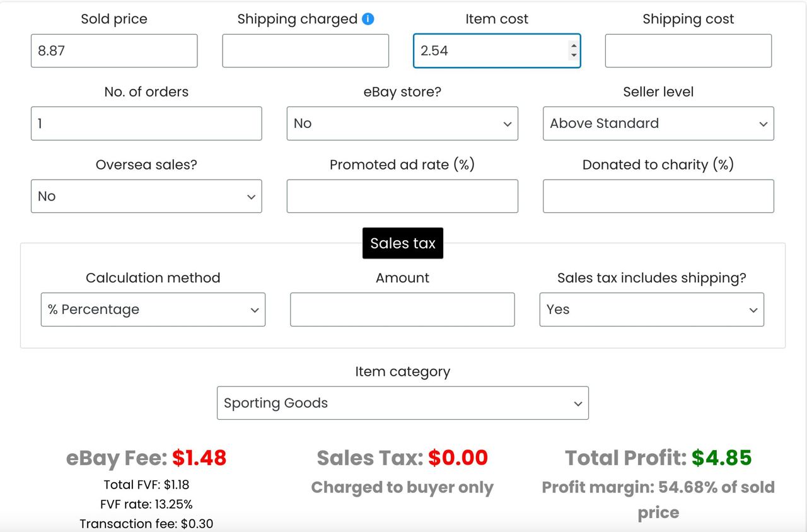
Task: Click the Sold price input field
Action: click(x=114, y=51)
